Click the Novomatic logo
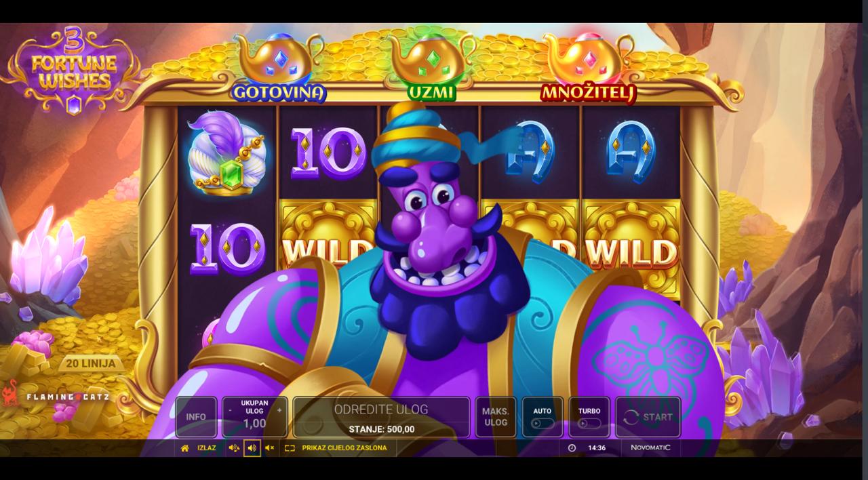868x480 pixels. [650, 448]
